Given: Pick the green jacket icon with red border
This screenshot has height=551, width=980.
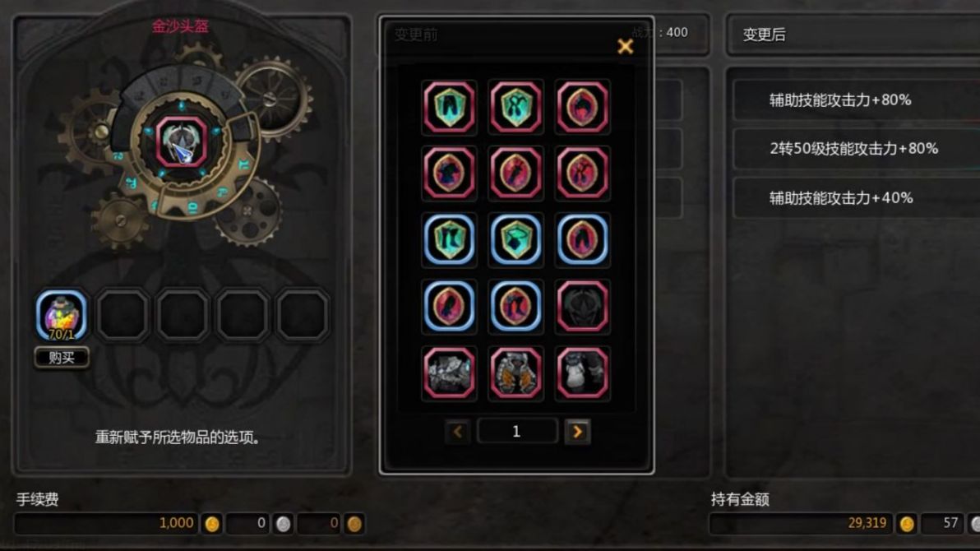Looking at the screenshot, I should coord(515,107).
